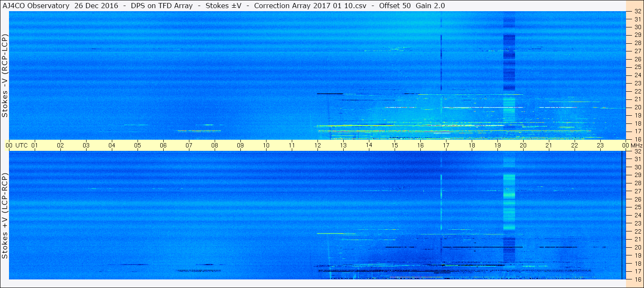Select the 16 hour marker on UTC time axis
644x288 pixels.
tap(420, 146)
